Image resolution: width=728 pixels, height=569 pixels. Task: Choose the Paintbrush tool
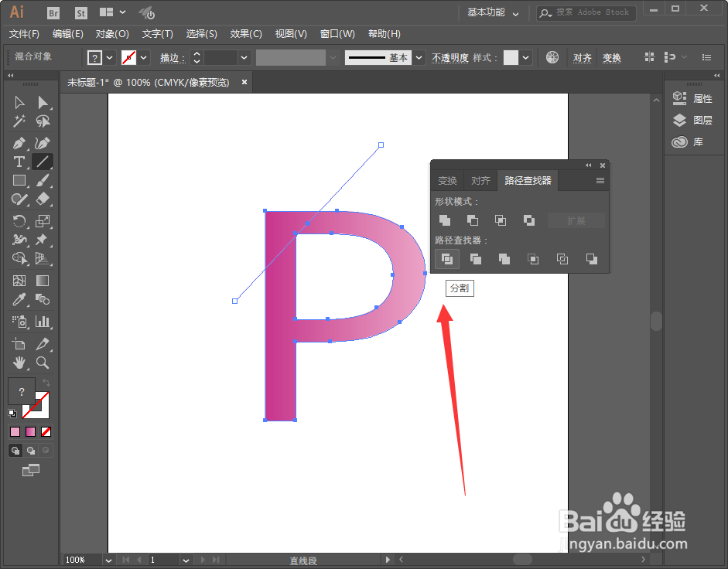[43, 180]
